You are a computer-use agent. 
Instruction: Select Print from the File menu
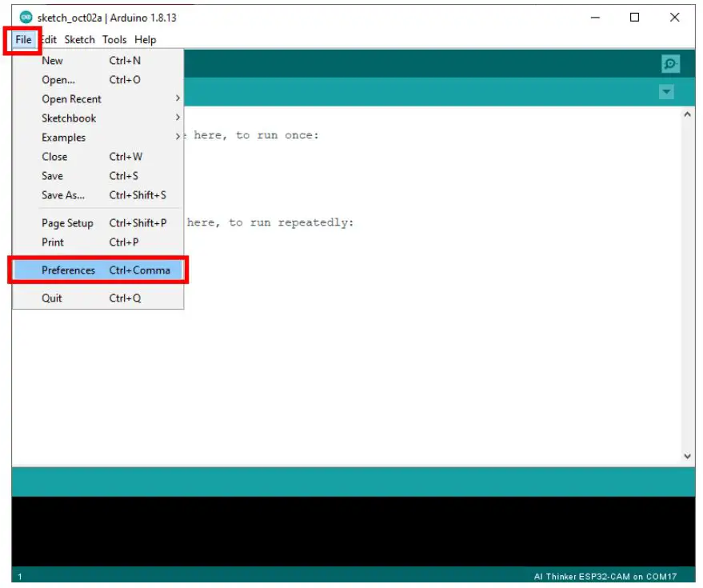click(x=52, y=242)
